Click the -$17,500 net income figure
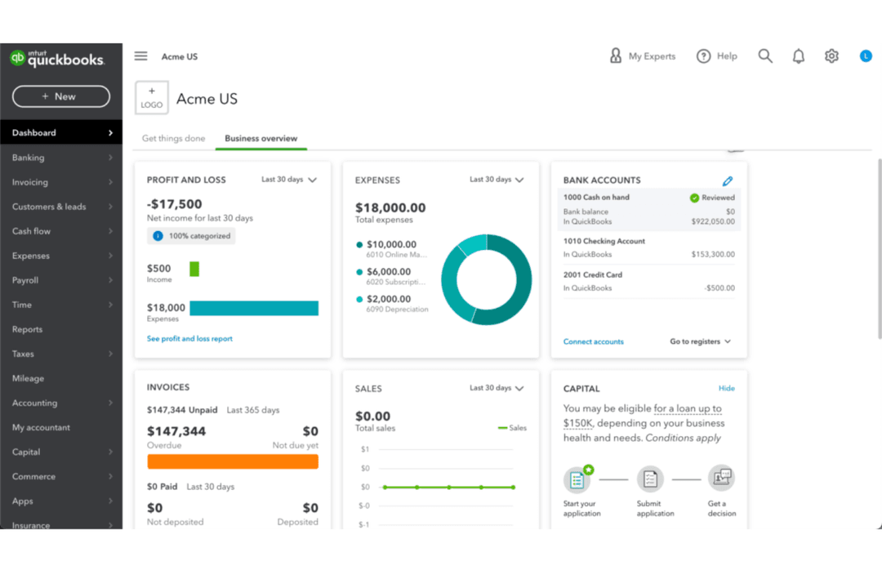Image resolution: width=882 pixels, height=588 pixels. [175, 204]
